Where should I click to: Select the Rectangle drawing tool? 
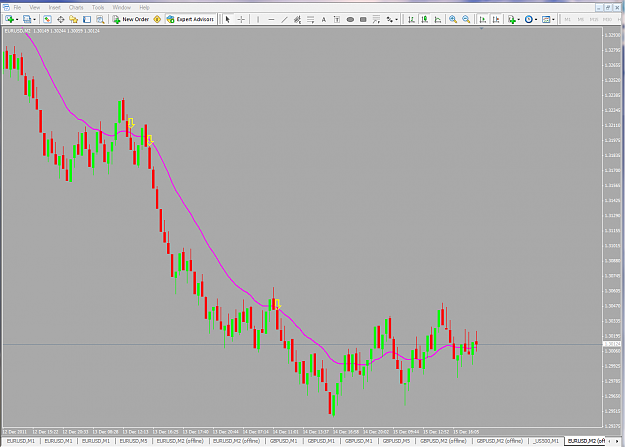click(x=363, y=19)
